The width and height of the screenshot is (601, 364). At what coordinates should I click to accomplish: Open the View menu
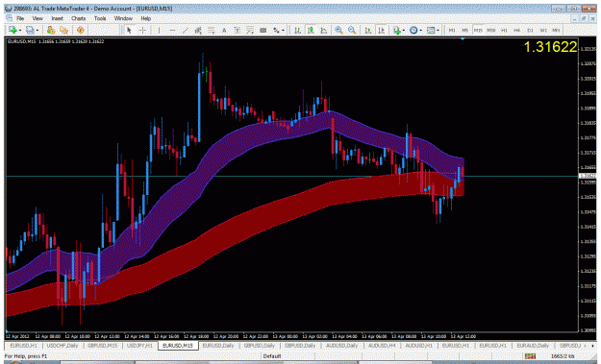pyautogui.click(x=38, y=18)
